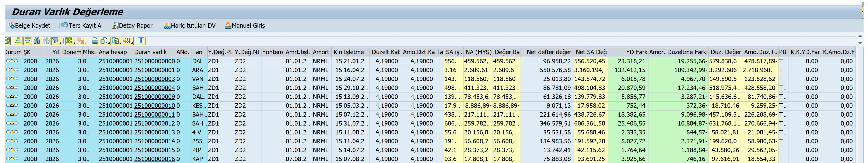Open the Detay Rapor report

click(132, 26)
